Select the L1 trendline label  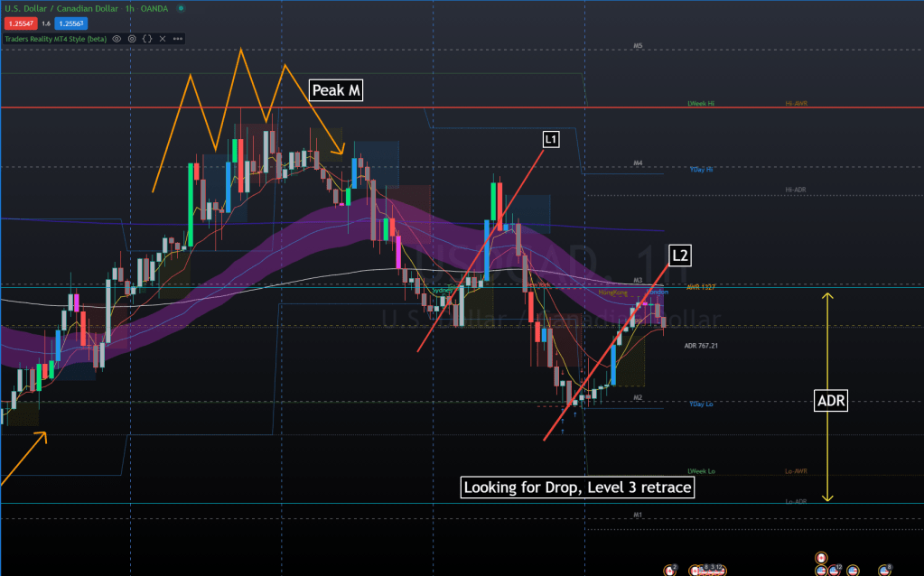pos(550,139)
